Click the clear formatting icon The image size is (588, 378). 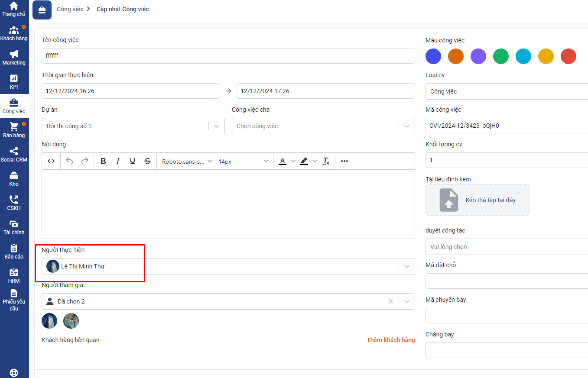326,161
